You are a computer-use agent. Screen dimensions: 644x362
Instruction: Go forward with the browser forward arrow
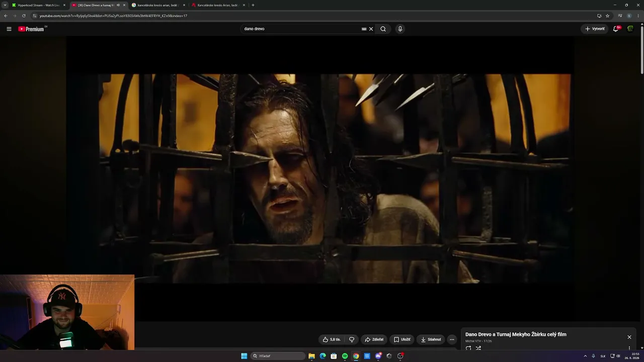click(14, 16)
